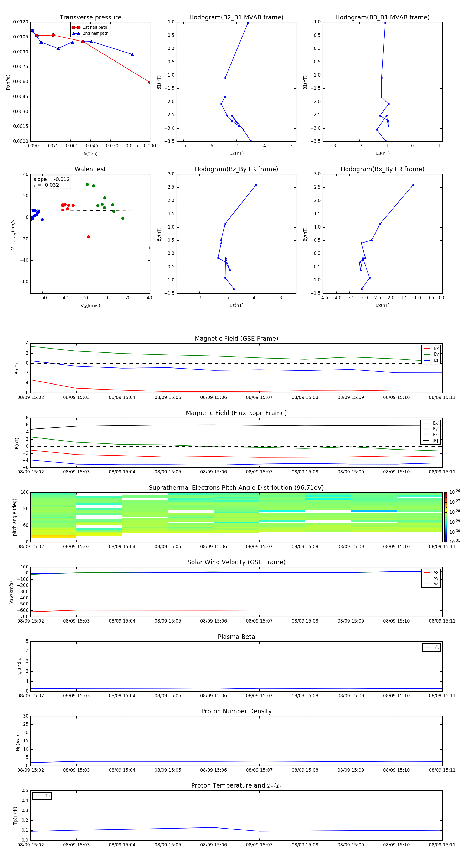Select the '|B|' legend entry in Flux Rope plot

431,441
